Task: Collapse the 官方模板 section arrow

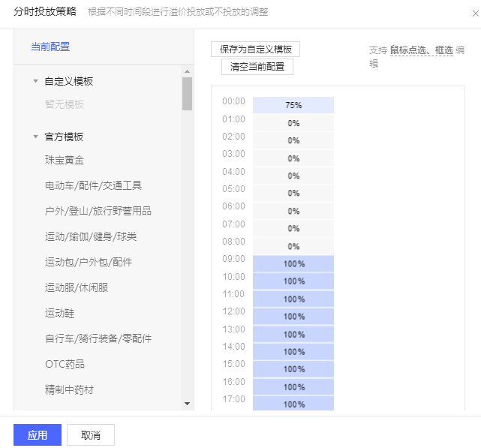Action: pos(35,137)
